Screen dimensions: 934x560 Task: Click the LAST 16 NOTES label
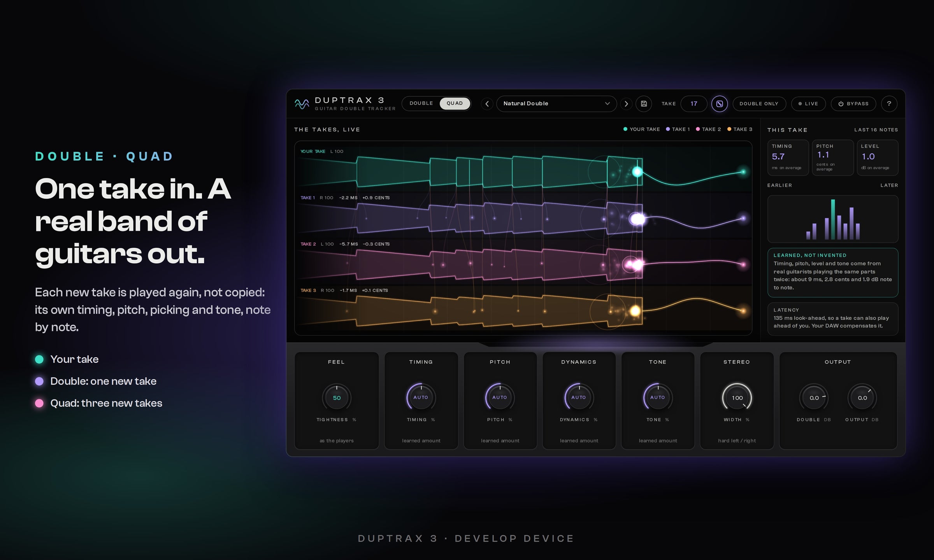point(876,130)
